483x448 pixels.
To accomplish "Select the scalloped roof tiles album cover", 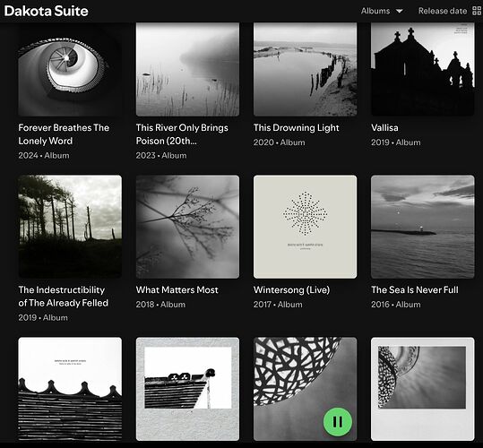I will pos(70,389).
